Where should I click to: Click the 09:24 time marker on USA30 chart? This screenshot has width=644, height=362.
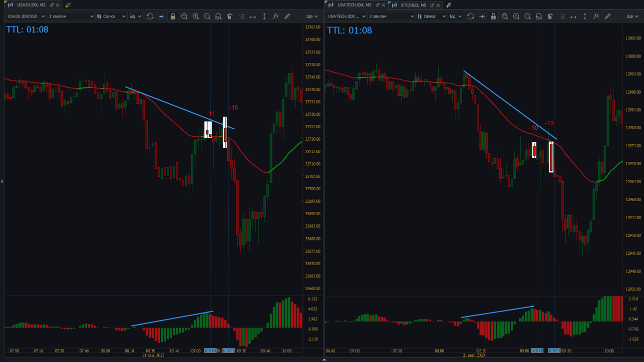[228, 351]
